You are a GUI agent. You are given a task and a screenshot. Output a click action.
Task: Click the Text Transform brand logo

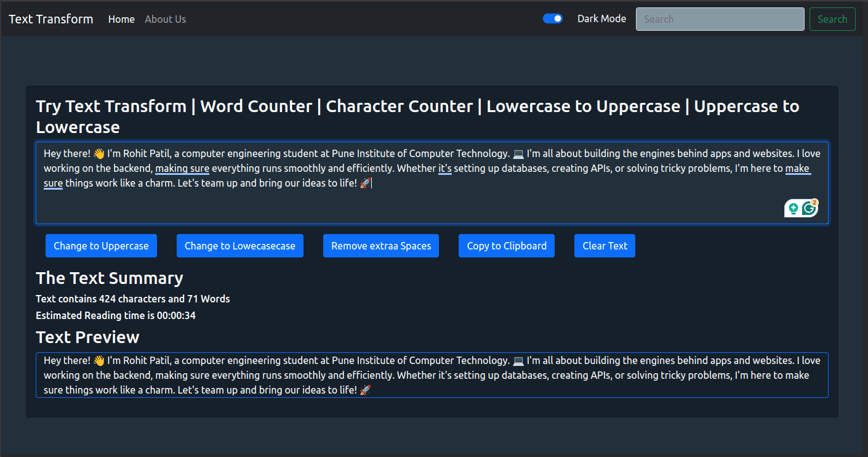(51, 19)
